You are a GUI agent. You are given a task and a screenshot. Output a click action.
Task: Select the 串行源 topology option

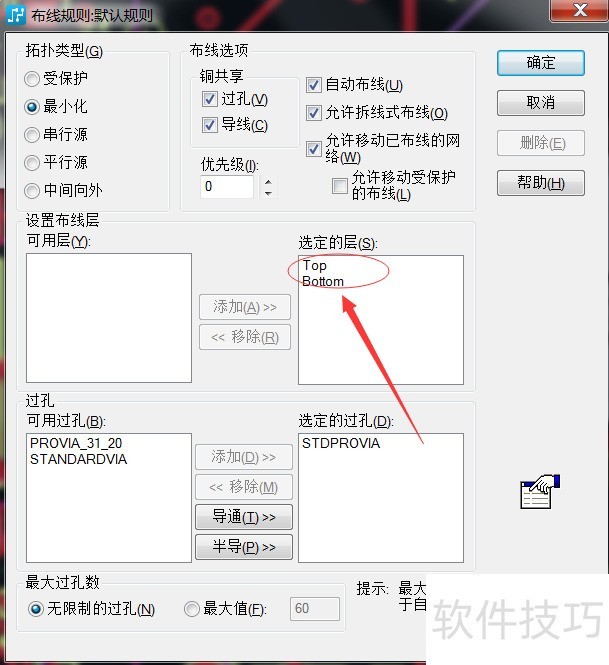coord(32,135)
